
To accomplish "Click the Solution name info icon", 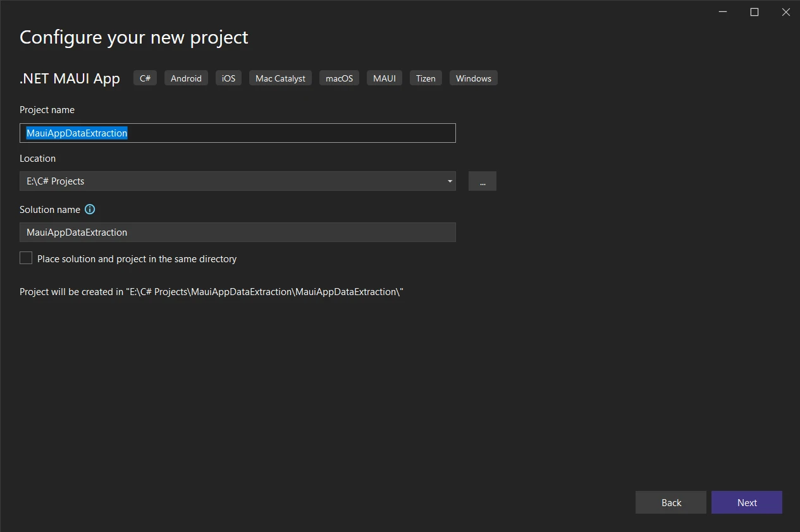I will pos(90,210).
